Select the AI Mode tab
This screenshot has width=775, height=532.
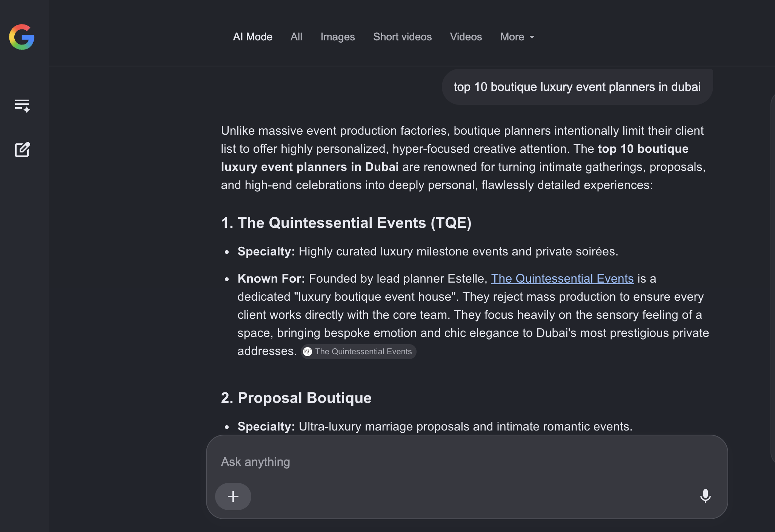point(253,37)
